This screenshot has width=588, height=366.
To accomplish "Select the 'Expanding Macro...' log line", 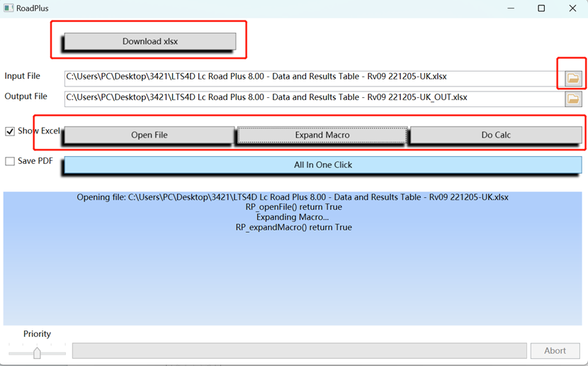I will [293, 217].
